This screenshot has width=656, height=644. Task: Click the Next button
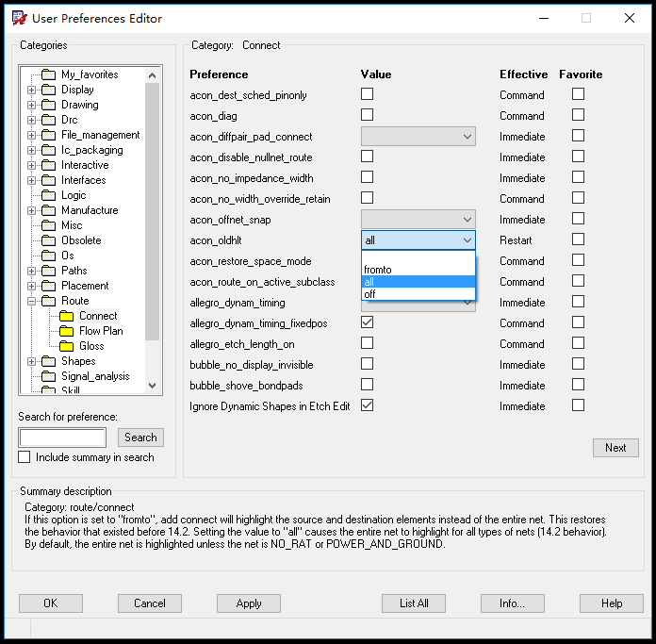point(615,448)
